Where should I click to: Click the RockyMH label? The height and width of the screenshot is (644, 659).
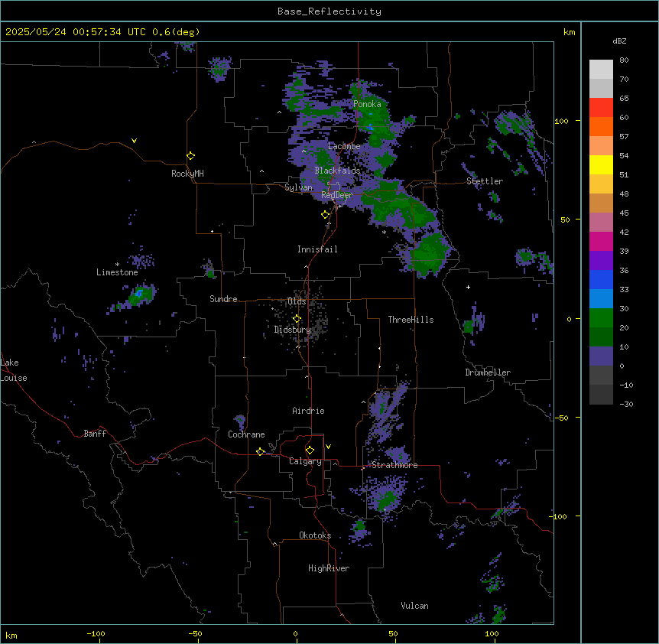[187, 174]
